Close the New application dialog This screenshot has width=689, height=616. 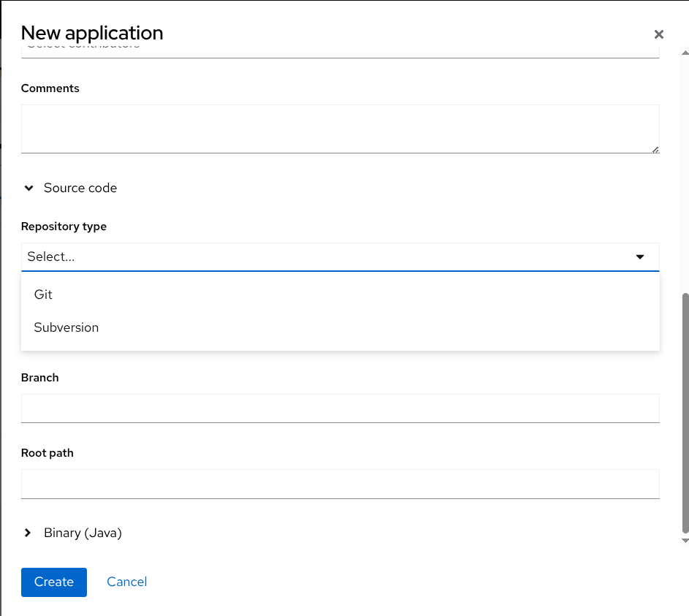[659, 34]
